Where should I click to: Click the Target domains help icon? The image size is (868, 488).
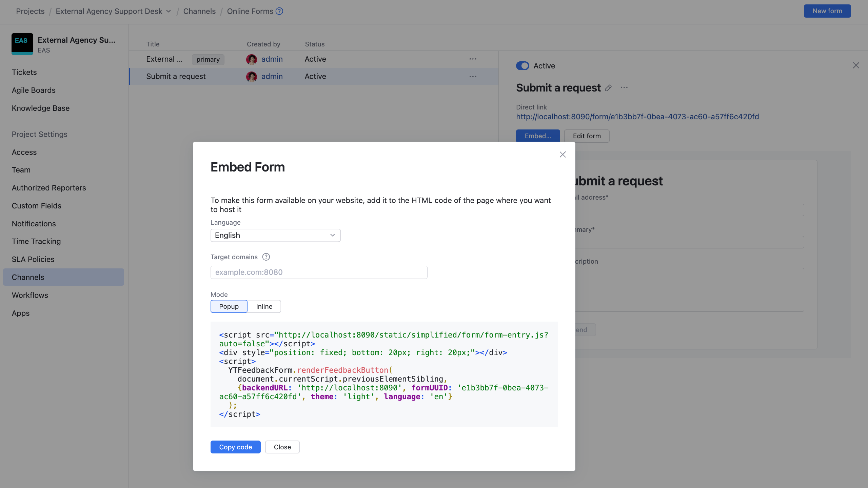[266, 257]
